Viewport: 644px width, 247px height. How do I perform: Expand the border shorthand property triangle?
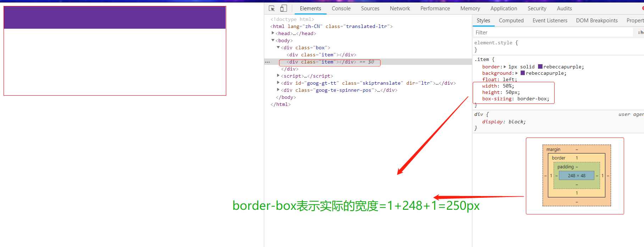pos(505,67)
